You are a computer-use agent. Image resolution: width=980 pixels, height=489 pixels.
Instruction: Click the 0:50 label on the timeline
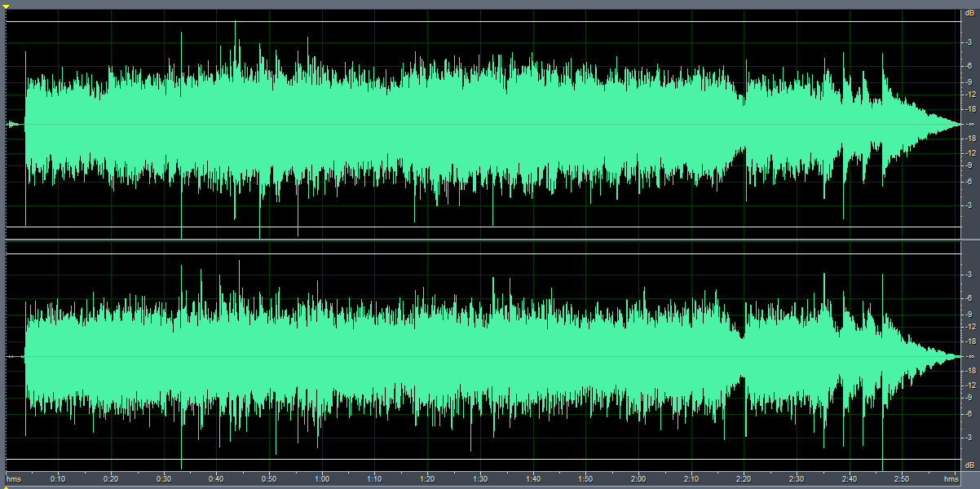pyautogui.click(x=269, y=478)
